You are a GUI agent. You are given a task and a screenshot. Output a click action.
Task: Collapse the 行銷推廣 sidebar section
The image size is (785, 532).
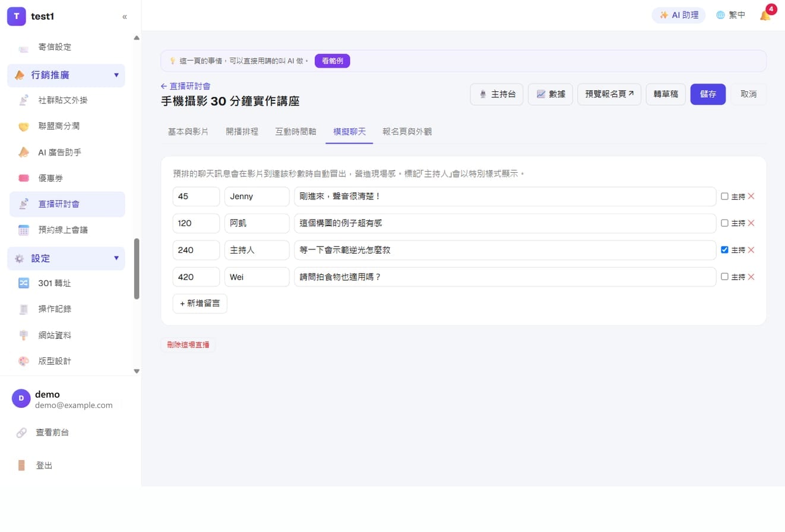[66, 75]
